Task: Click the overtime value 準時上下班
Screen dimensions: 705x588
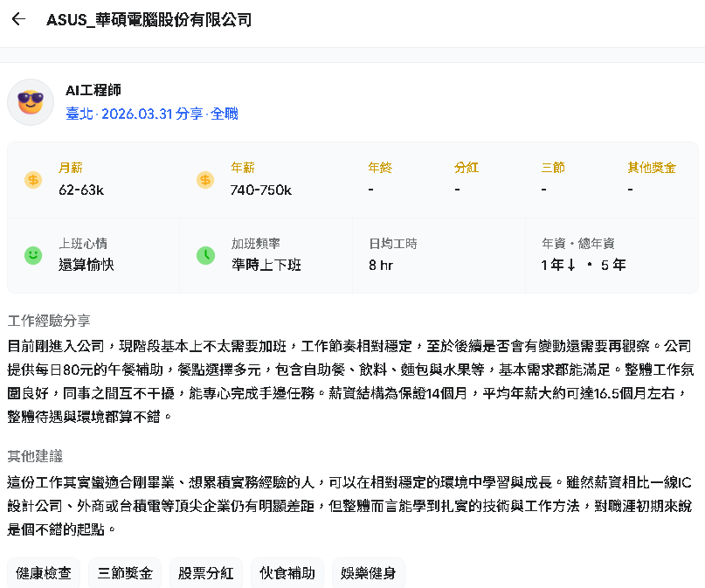Action: pos(266,265)
